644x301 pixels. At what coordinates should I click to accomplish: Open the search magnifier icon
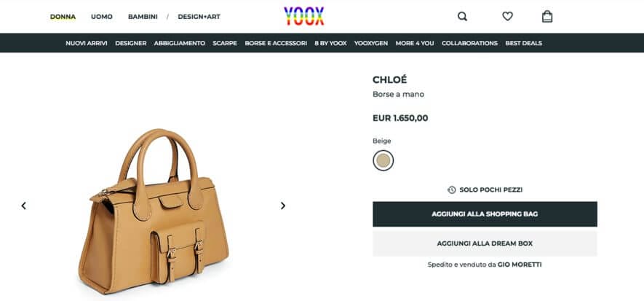[463, 17]
